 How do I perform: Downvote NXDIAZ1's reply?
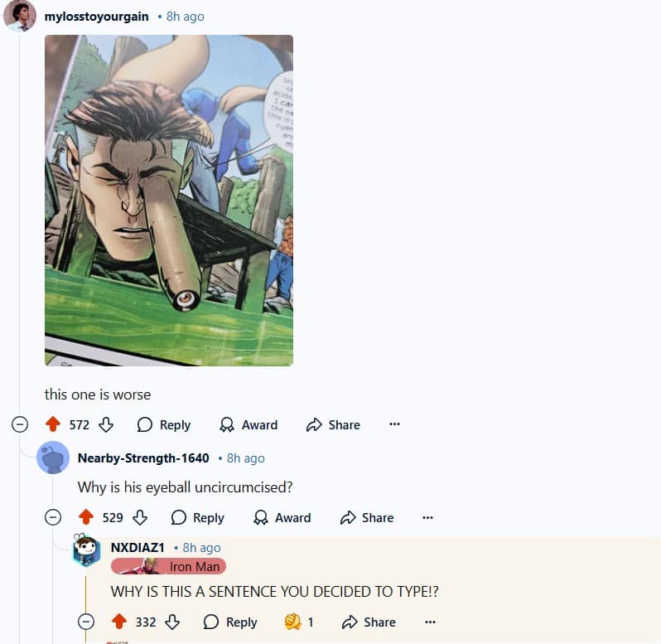[172, 622]
